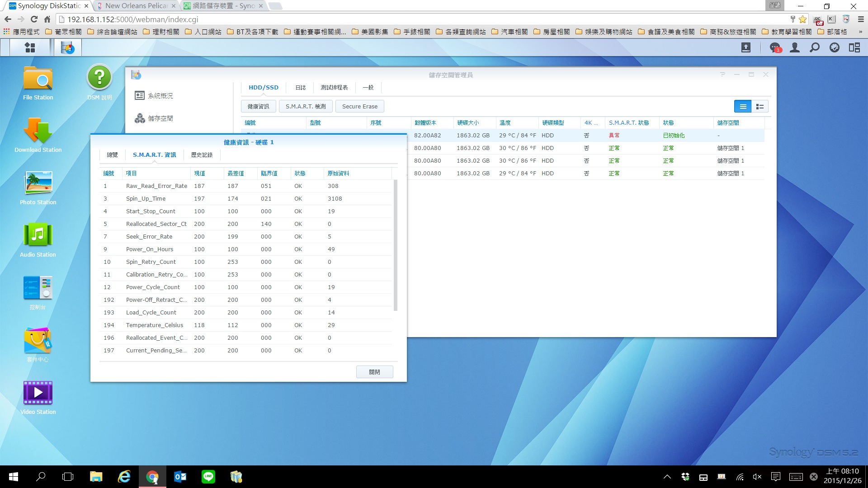Select the Reallocated_Sector_Ct row
Screen dimensions: 868x488
[x=245, y=224]
